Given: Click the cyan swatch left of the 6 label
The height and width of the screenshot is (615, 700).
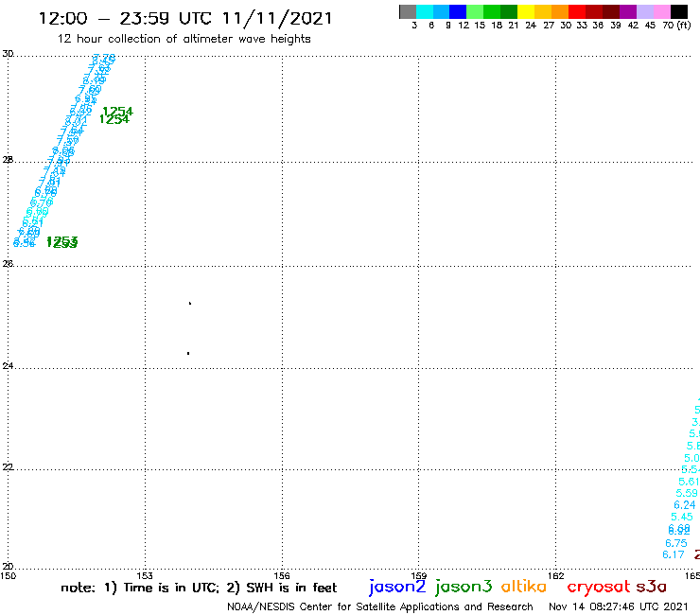Looking at the screenshot, I should tap(425, 11).
